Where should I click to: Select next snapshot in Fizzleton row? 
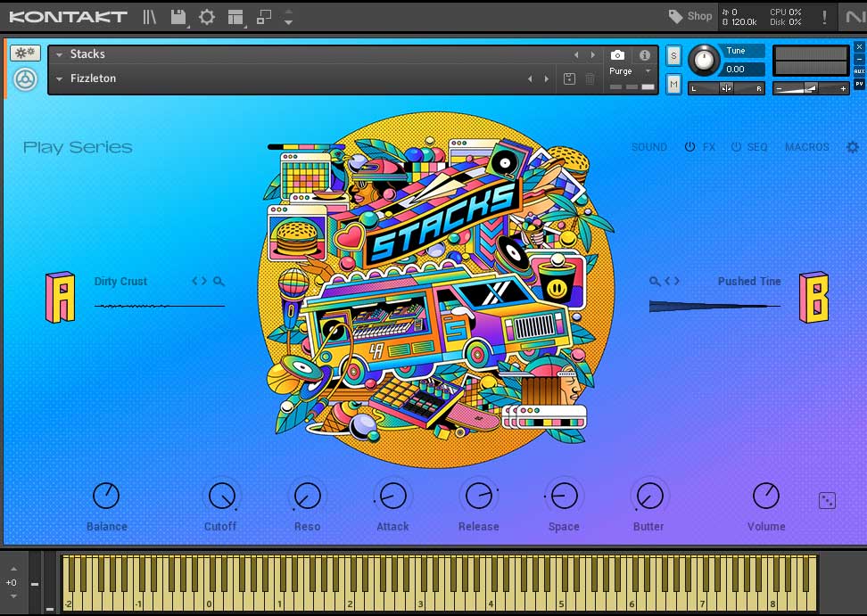(x=546, y=79)
